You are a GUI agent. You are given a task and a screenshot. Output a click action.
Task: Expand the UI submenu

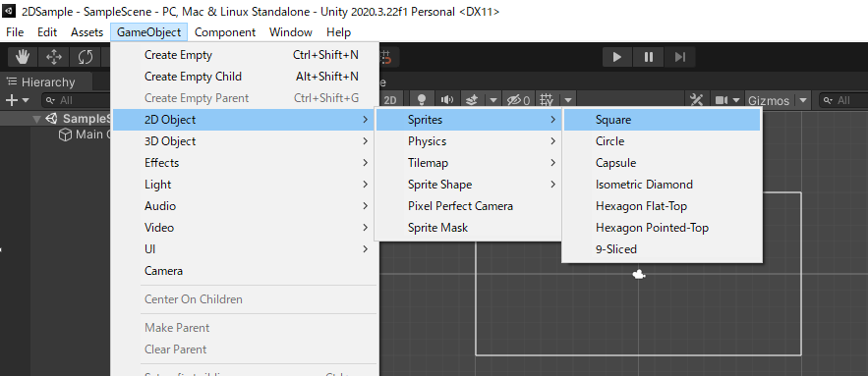click(x=245, y=248)
